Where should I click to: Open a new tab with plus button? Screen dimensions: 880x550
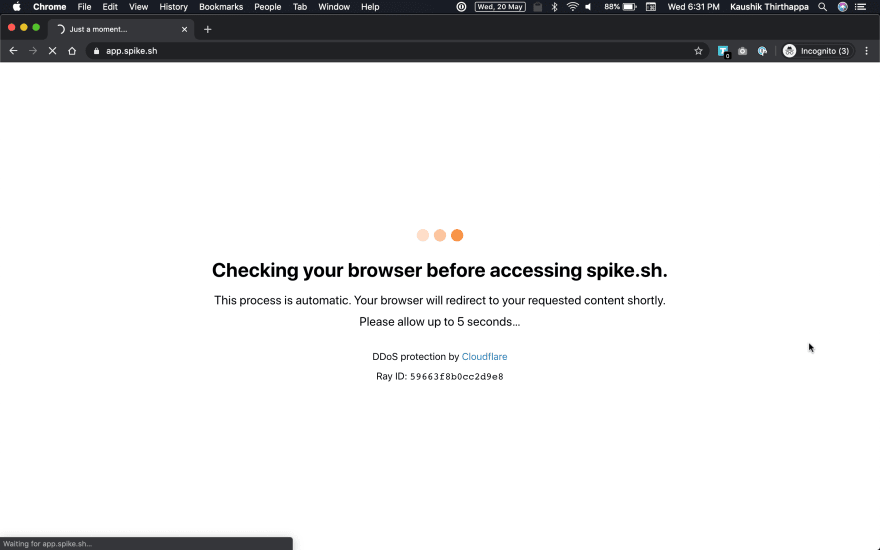[x=208, y=29]
